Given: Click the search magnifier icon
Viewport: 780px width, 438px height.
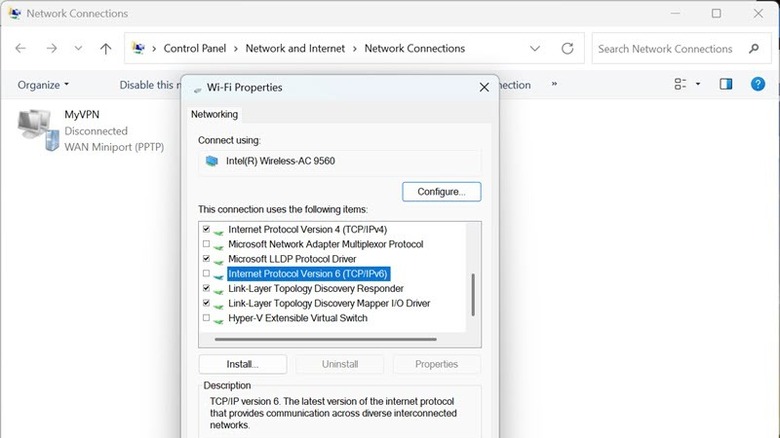Looking at the screenshot, I should click(x=754, y=48).
